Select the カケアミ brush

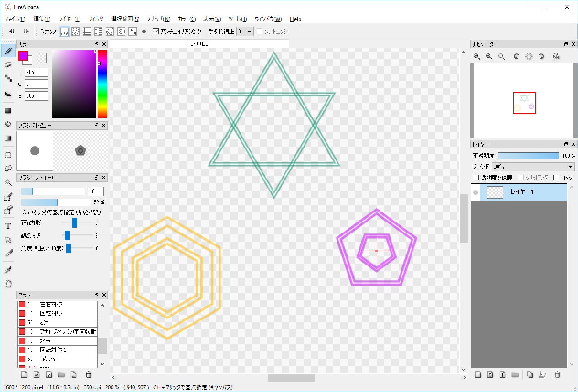(57, 359)
